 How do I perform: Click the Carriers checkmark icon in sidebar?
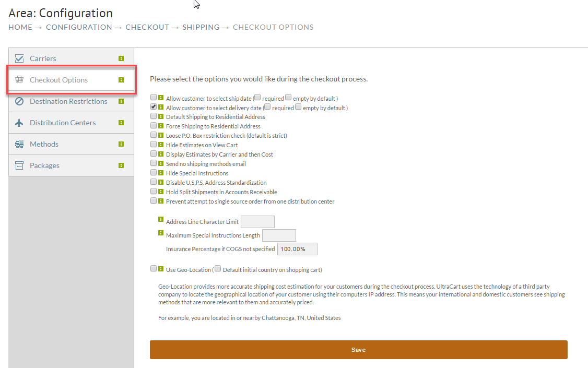(19, 58)
